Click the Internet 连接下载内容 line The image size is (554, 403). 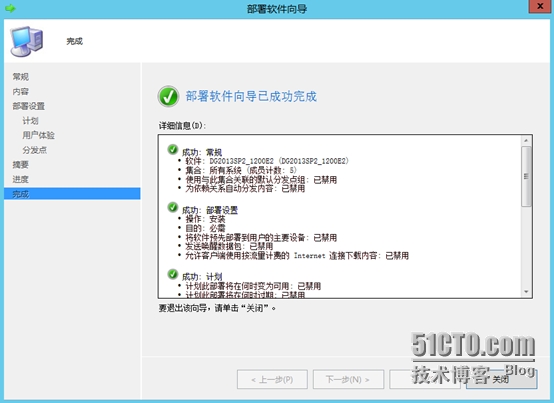coord(297,255)
